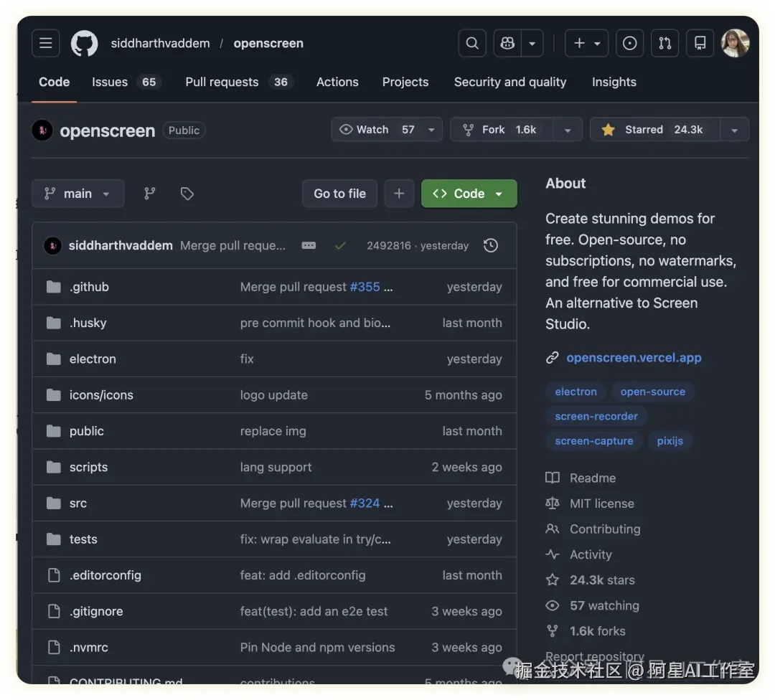The image size is (775, 700).
Task: Open the search magnifier button
Action: (x=472, y=44)
